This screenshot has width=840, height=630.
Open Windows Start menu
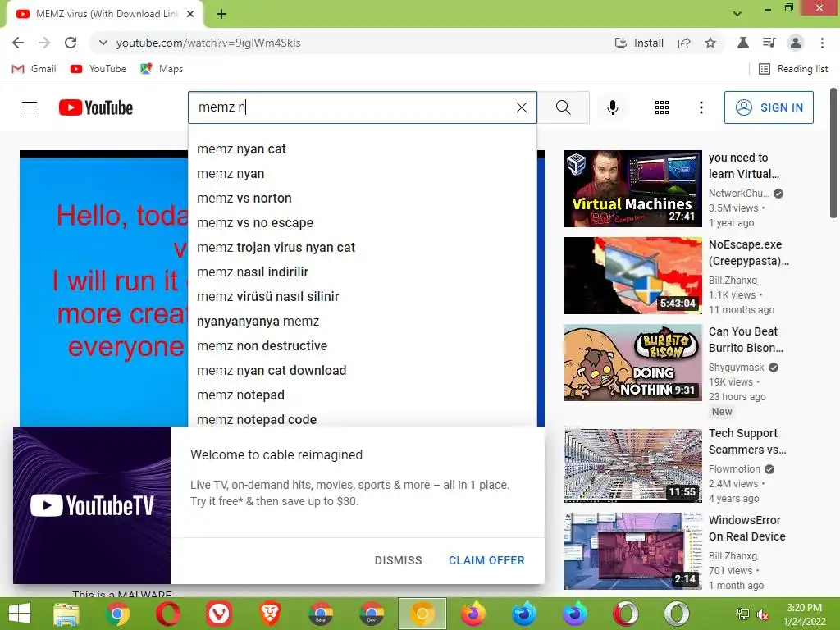click(x=19, y=614)
